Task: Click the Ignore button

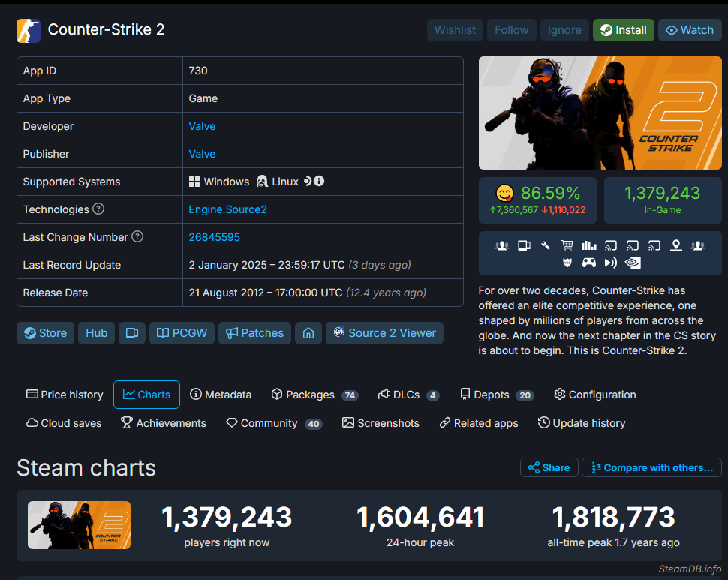Action: point(564,30)
